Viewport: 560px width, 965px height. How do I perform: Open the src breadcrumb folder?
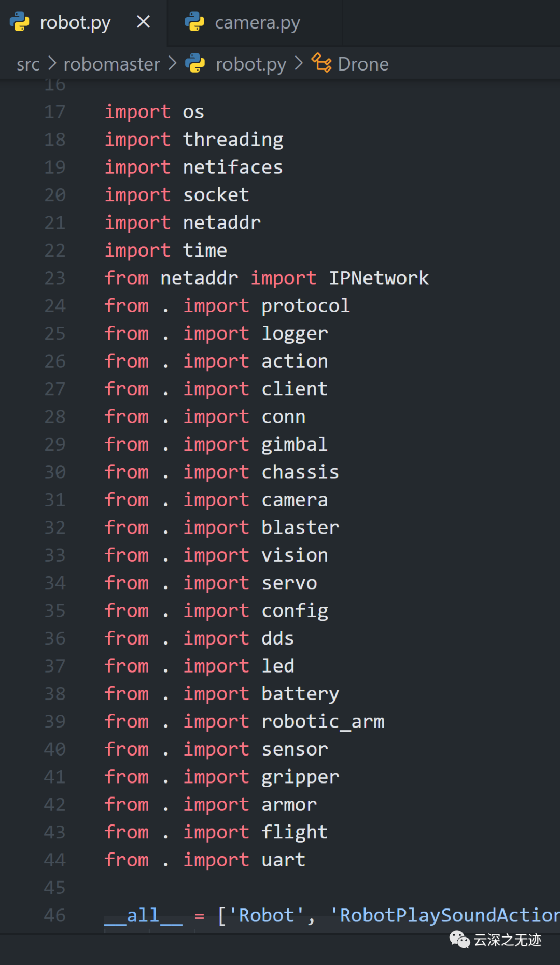tap(28, 64)
